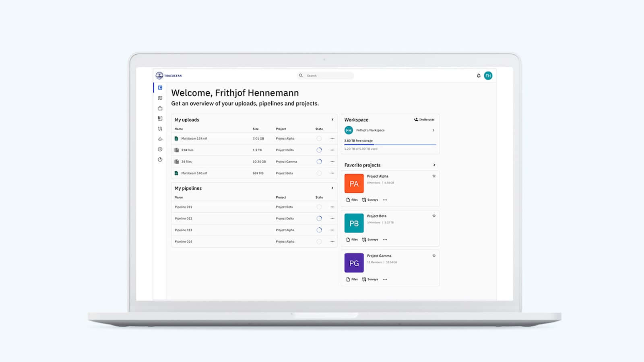Expand My pipelines with the chevron

click(x=332, y=188)
